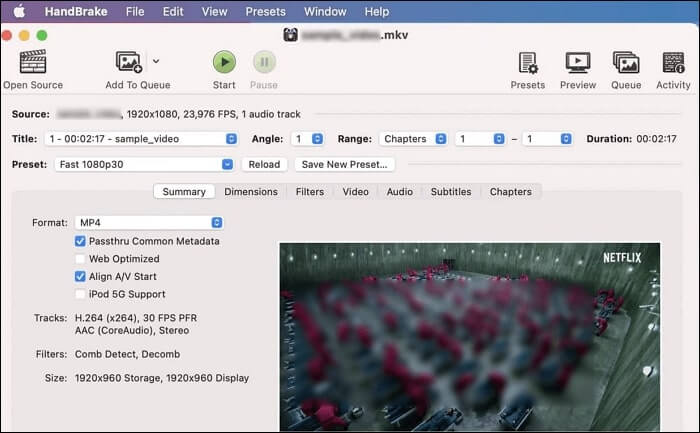
Task: Open the Presets menu in menu bar
Action: (268, 12)
